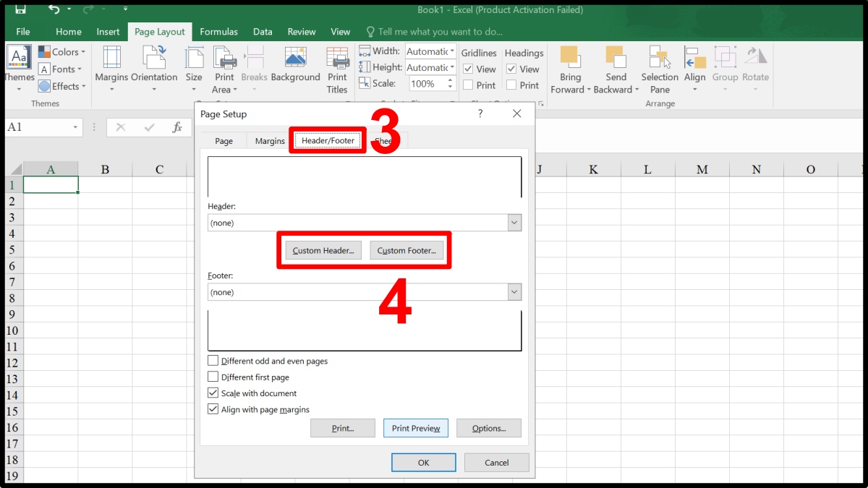868x488 pixels.
Task: Open Print Preview
Action: [415, 427]
